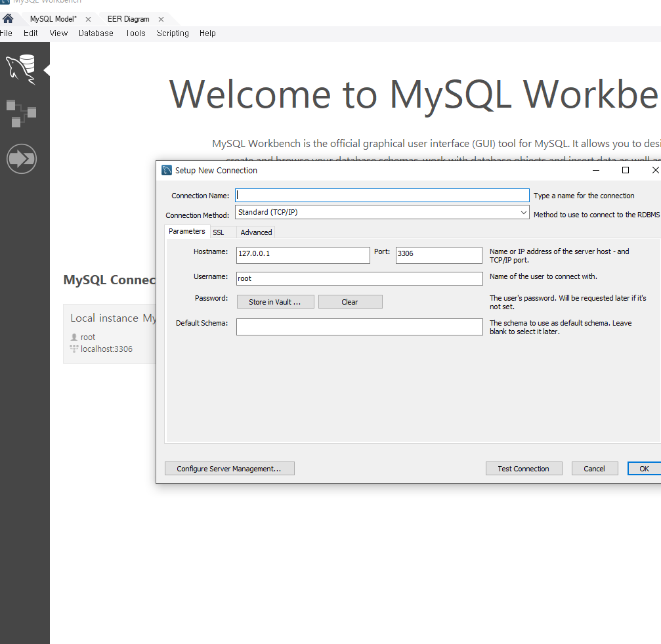This screenshot has height=644, width=661.
Task: Go to the Home screen tab icon
Action: tap(8, 18)
